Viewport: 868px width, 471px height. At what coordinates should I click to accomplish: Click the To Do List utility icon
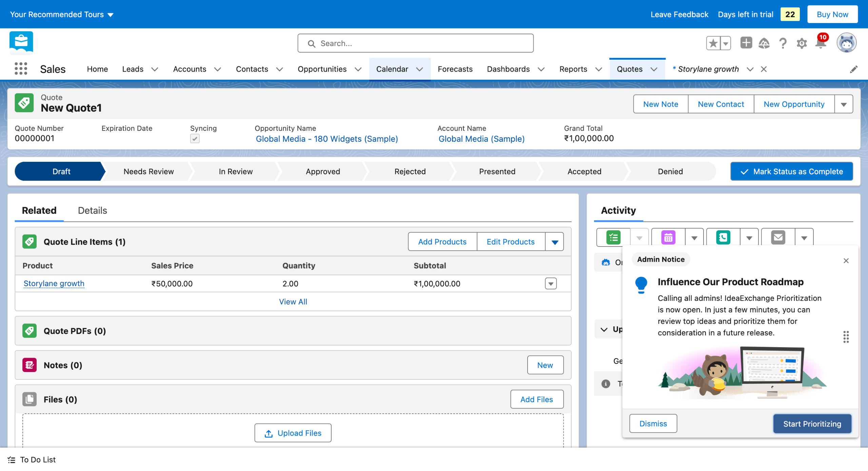tap(12, 460)
